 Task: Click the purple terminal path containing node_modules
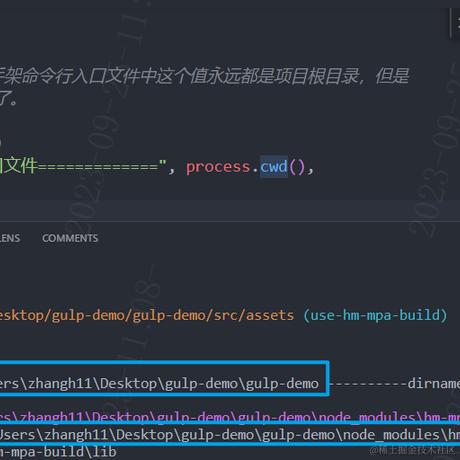point(230,417)
